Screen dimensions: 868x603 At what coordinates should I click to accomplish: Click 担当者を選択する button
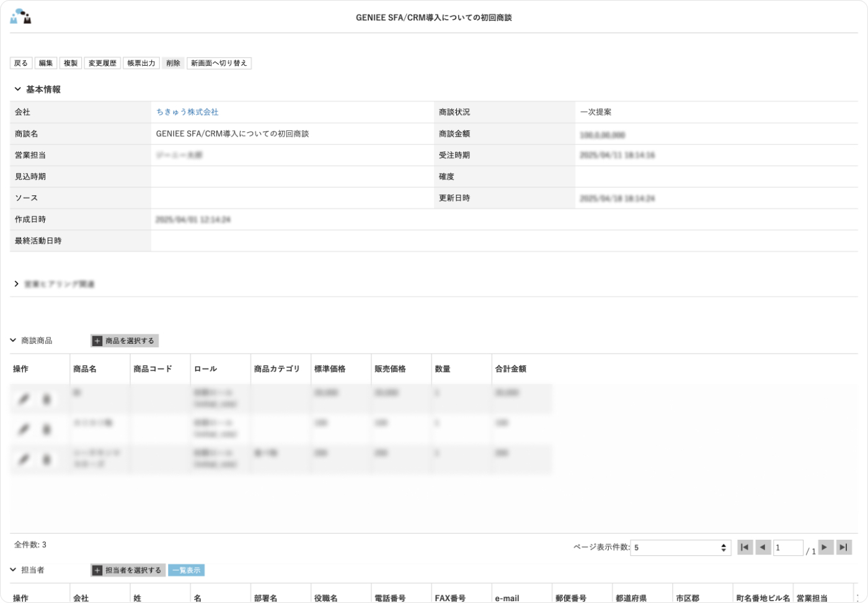pos(128,571)
